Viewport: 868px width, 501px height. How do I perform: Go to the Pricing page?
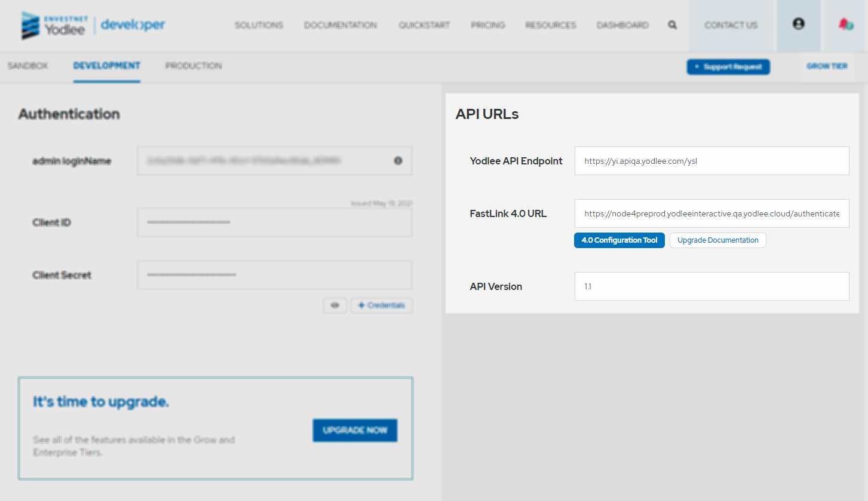487,25
